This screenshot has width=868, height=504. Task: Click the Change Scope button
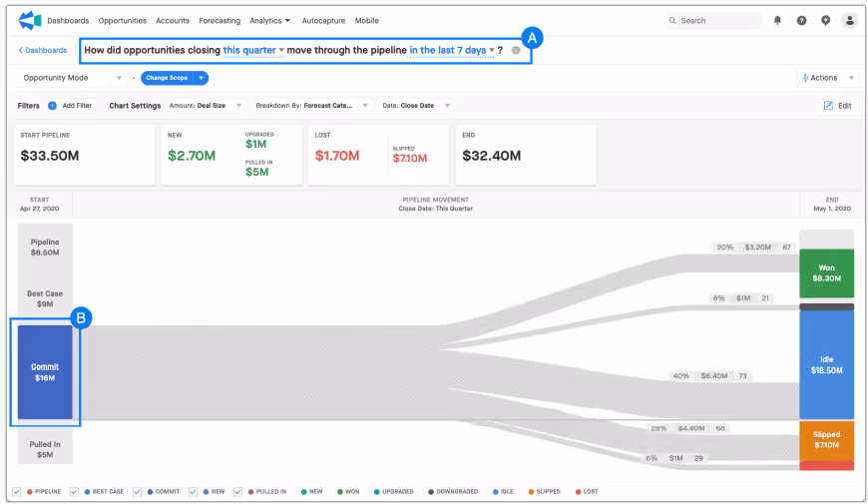167,78
